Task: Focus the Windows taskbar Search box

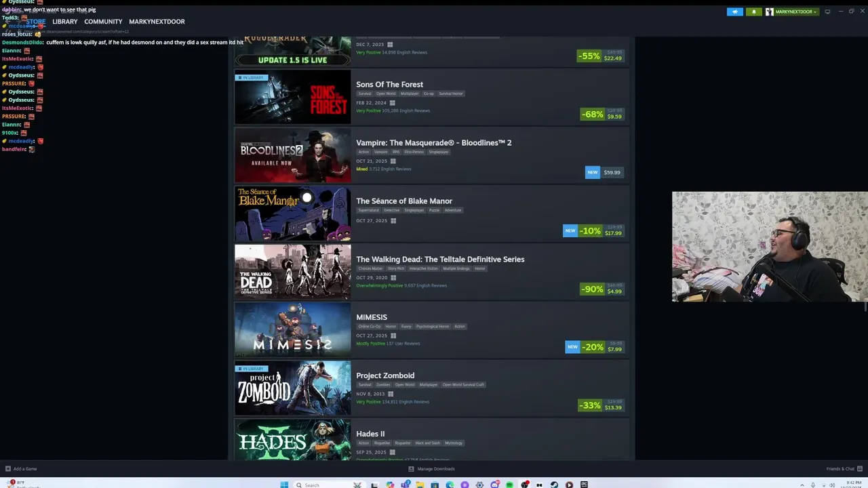Action: [x=330, y=485]
